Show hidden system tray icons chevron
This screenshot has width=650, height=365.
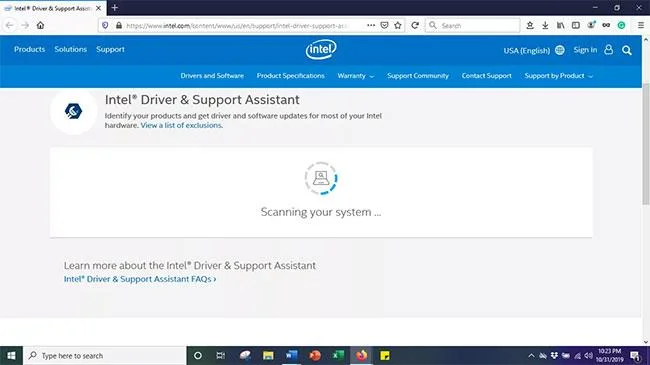click(531, 356)
